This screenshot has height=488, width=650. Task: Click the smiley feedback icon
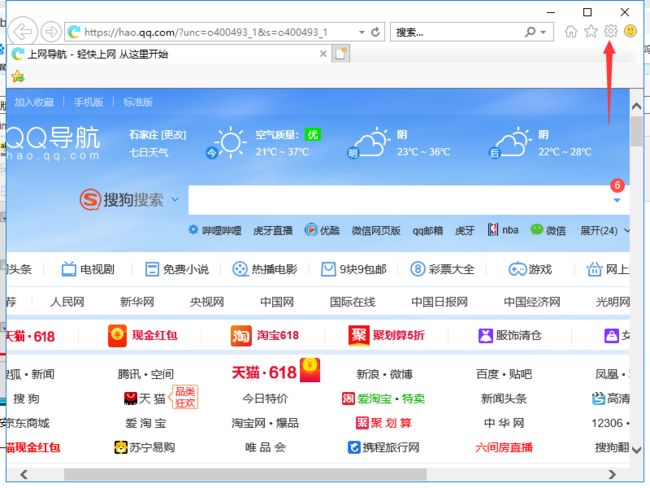coord(630,31)
